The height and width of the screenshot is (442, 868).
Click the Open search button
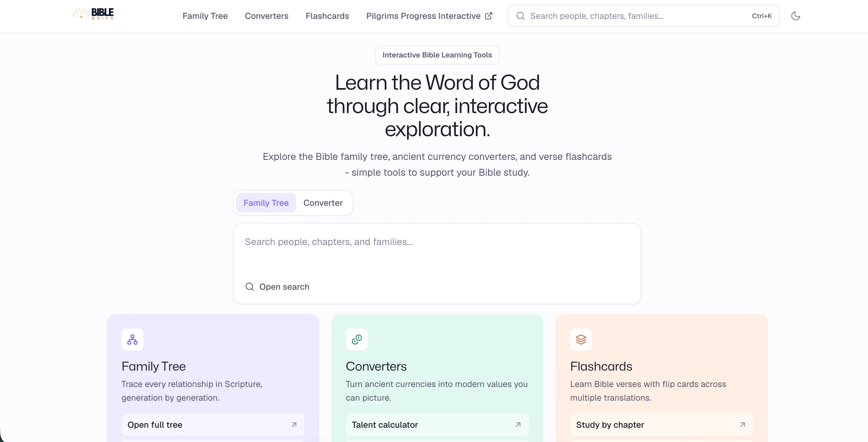pyautogui.click(x=277, y=287)
